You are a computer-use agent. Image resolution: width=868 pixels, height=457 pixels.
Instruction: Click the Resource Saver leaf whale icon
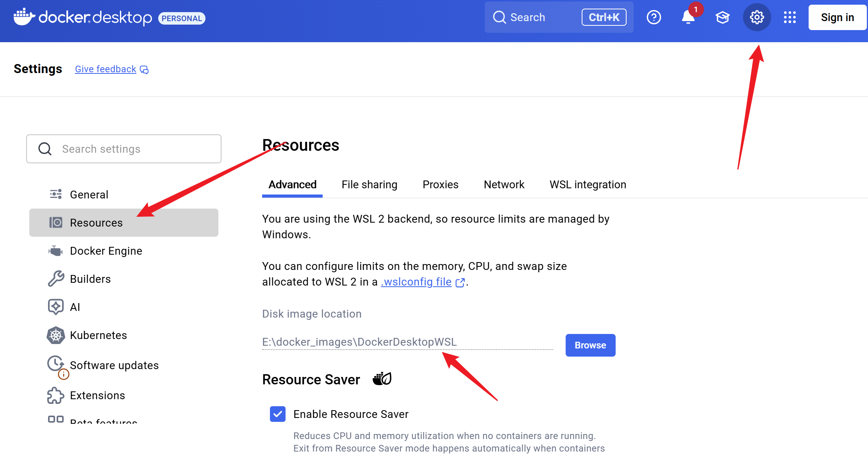click(382, 378)
